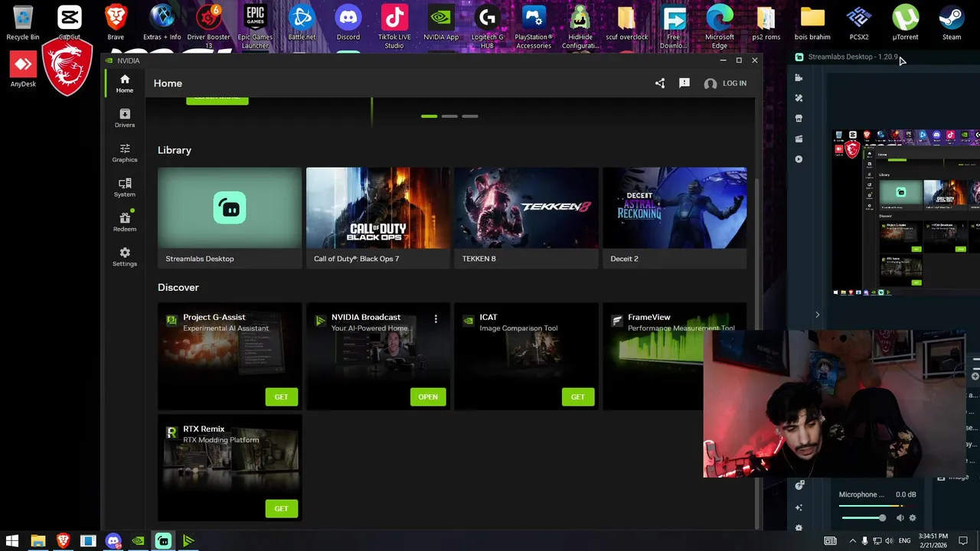Open Epic Games Launcher desktop icon
Viewport: 980px width, 551px height.
coord(255,27)
